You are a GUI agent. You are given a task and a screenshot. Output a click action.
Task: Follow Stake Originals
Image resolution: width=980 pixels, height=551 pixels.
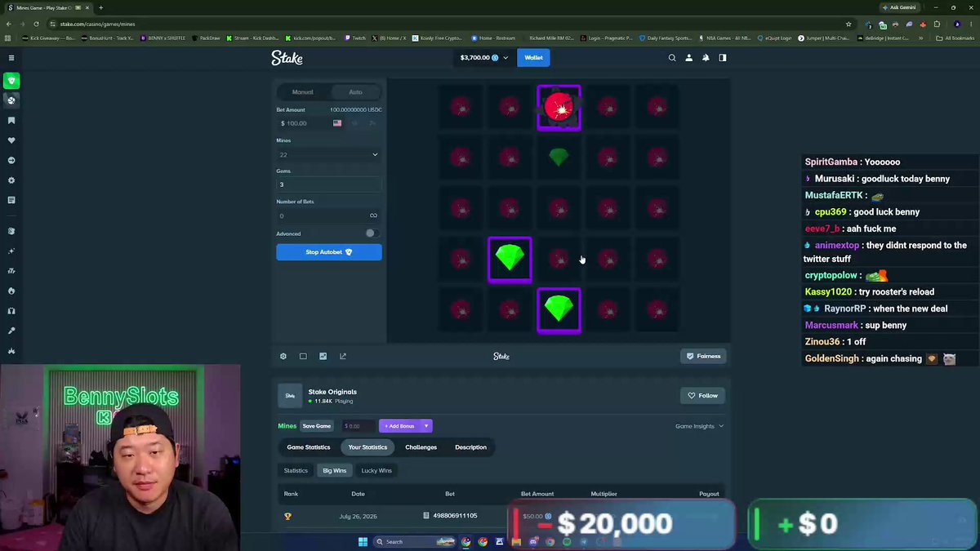(703, 395)
